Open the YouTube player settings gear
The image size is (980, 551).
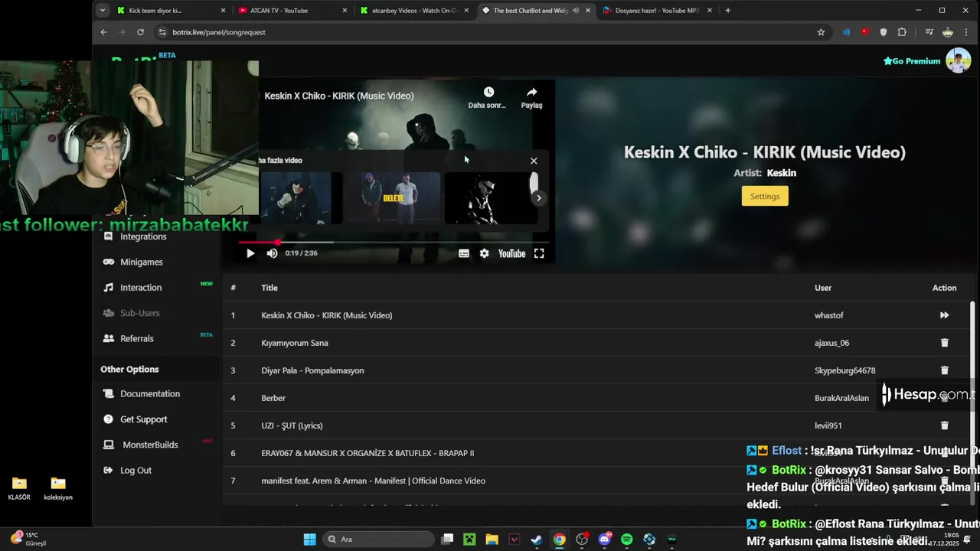tap(484, 253)
